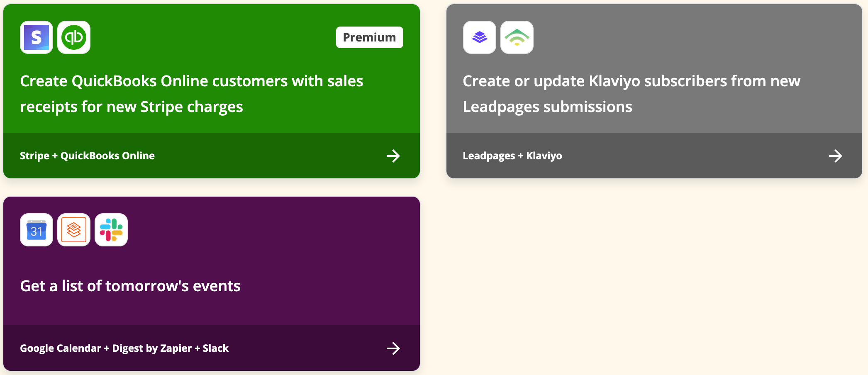The width and height of the screenshot is (868, 375).
Task: Click the Klaviyo app icon
Action: pos(517,37)
